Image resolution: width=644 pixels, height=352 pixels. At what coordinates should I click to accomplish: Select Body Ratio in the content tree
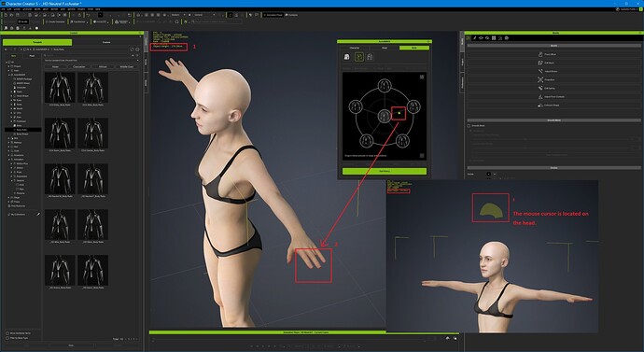(x=22, y=130)
